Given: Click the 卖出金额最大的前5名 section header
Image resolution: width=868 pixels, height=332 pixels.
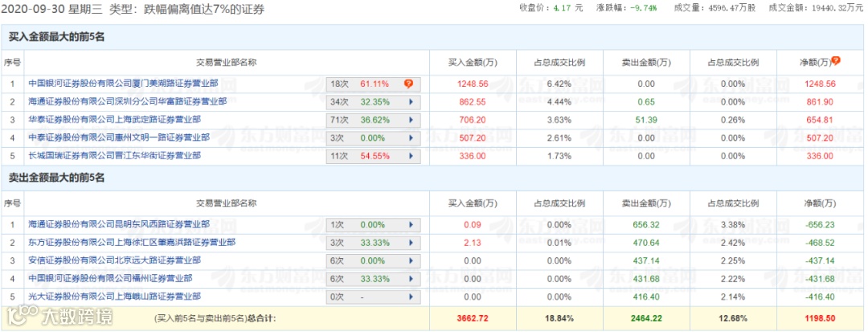Looking at the screenshot, I should point(57,178).
